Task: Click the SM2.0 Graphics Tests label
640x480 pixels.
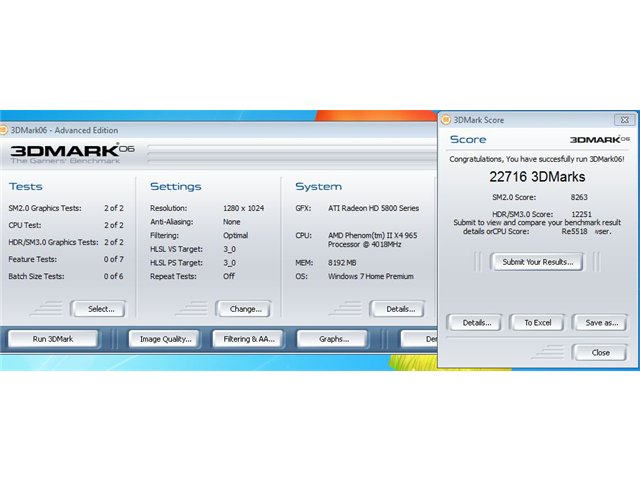Action: [x=45, y=208]
